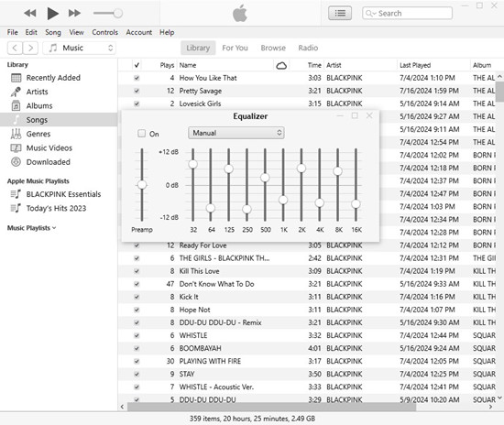The height and width of the screenshot is (425, 504).
Task: Click the 64 Hz band slider knob
Action: (211, 208)
